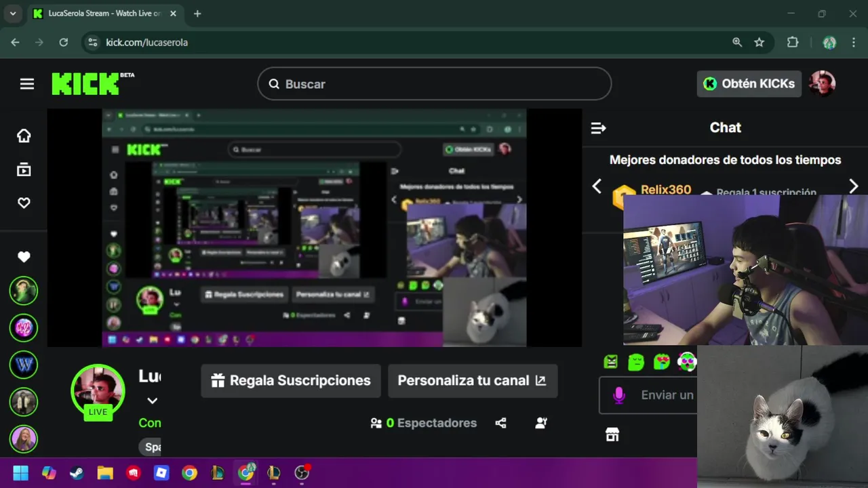This screenshot has height=488, width=868.
Task: Pick the heart-eyes green emote
Action: point(662,362)
